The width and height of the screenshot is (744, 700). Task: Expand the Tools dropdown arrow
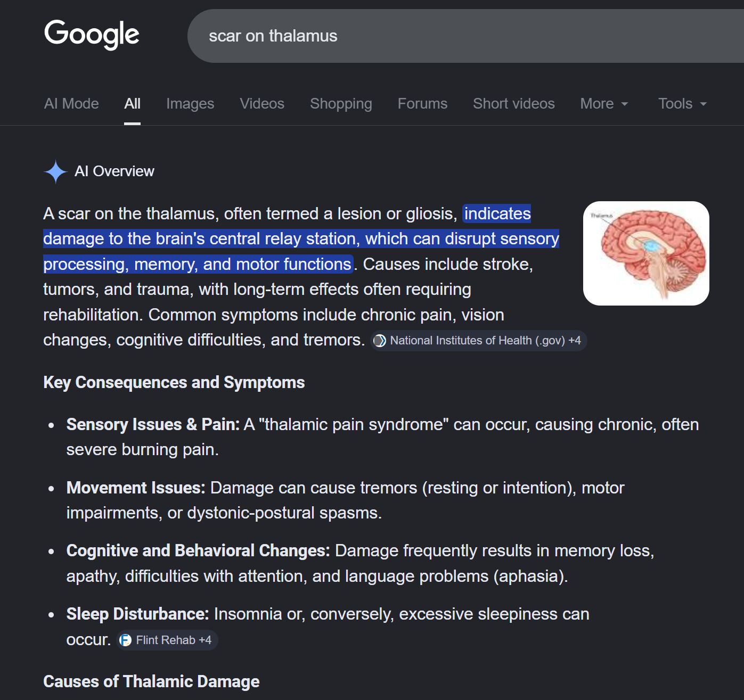coord(704,104)
